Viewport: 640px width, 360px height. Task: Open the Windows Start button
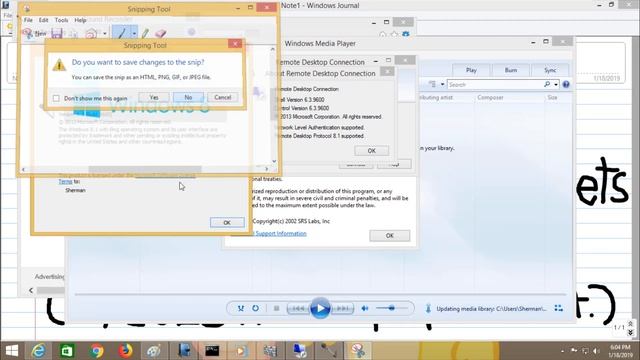coord(11,351)
